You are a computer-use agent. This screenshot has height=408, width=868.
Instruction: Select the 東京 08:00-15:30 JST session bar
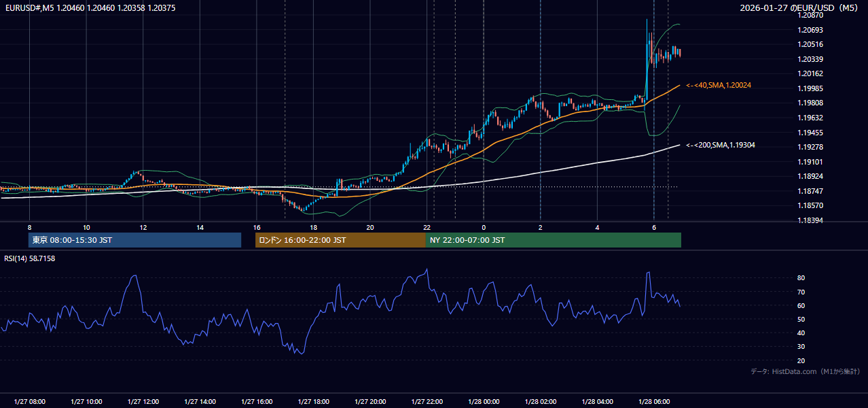point(134,240)
